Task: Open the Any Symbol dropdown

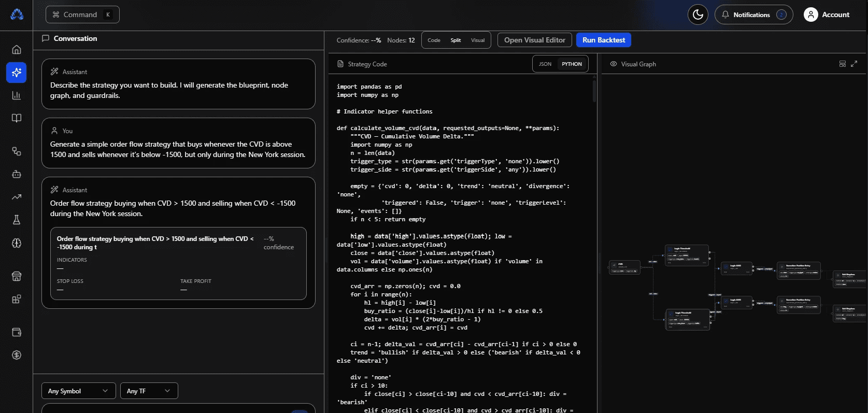Action: (x=78, y=391)
